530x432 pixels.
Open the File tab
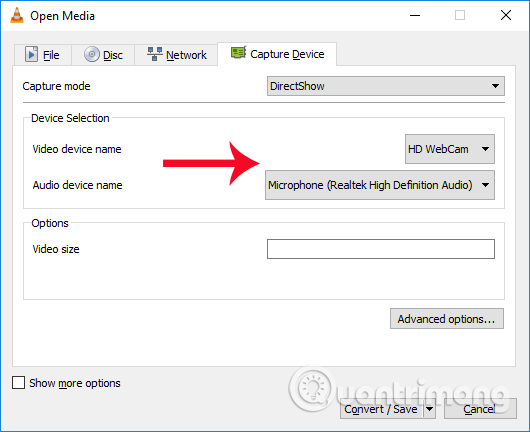point(43,54)
